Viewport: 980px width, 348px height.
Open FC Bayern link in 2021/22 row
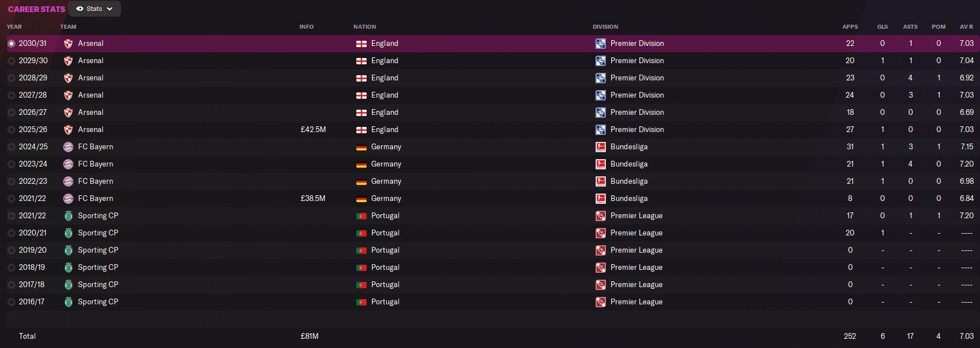pos(95,199)
